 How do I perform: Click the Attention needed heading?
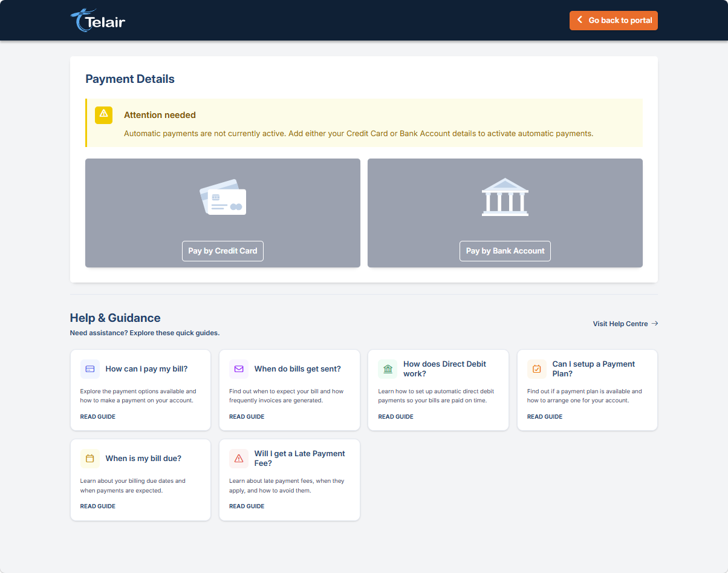point(160,115)
